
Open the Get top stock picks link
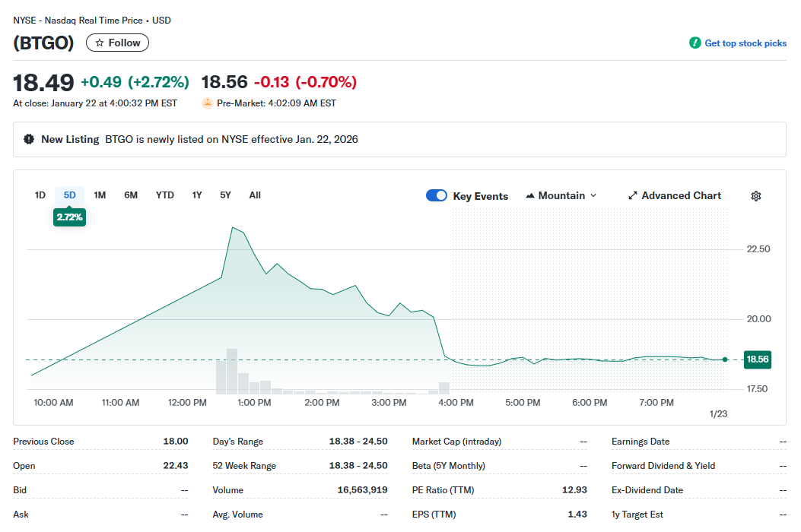click(x=745, y=43)
